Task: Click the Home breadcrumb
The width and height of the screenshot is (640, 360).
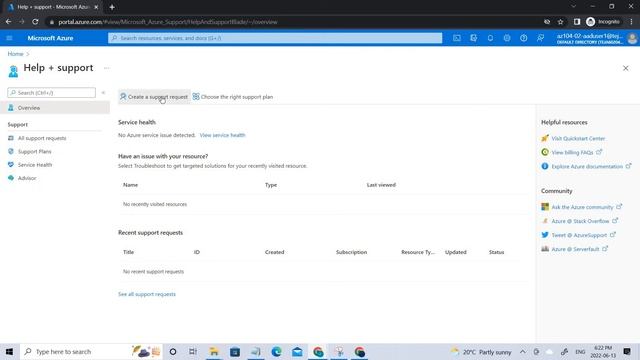Action: [16, 54]
